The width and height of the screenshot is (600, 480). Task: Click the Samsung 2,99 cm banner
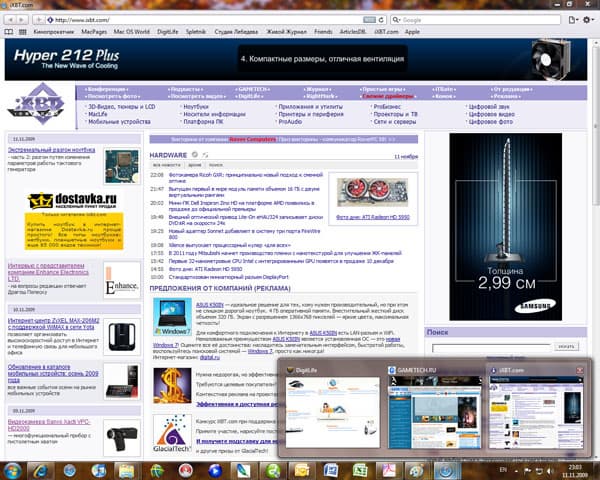505,227
